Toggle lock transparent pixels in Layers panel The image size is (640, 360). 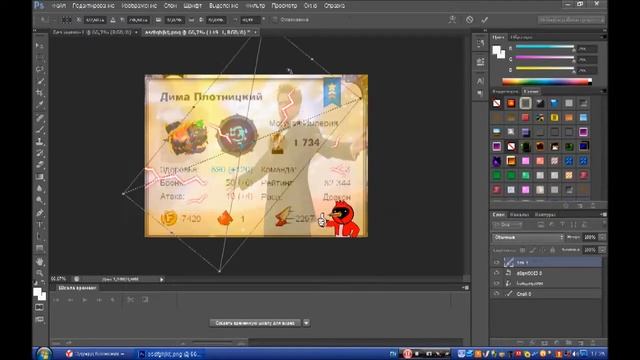tap(522, 250)
